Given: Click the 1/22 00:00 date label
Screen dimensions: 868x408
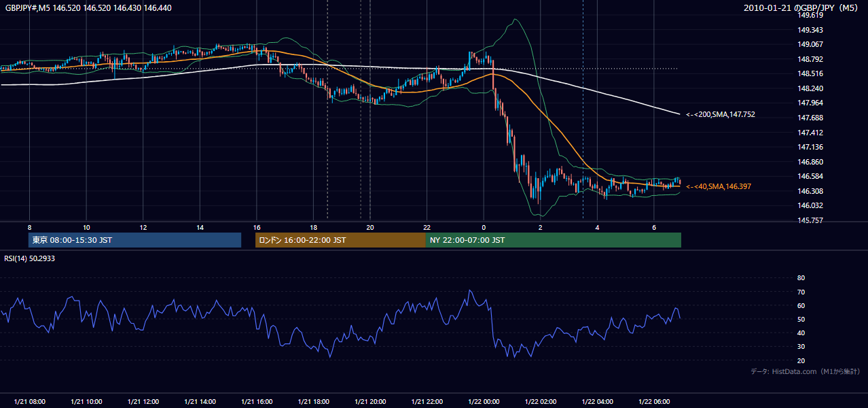Looking at the screenshot, I should tap(484, 402).
